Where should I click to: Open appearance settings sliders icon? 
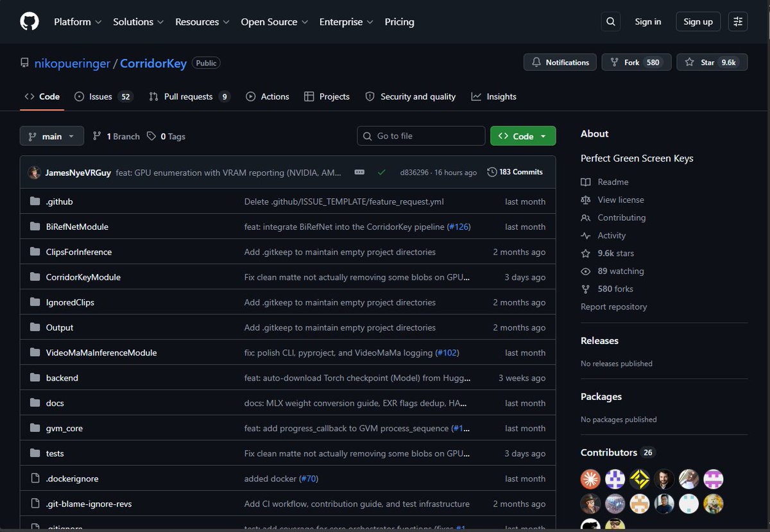[x=738, y=22]
